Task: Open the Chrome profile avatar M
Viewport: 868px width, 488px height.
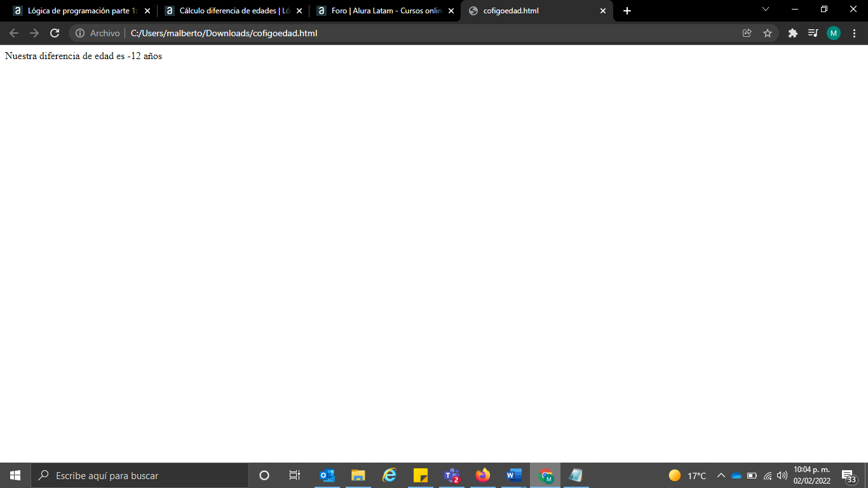Action: click(834, 33)
